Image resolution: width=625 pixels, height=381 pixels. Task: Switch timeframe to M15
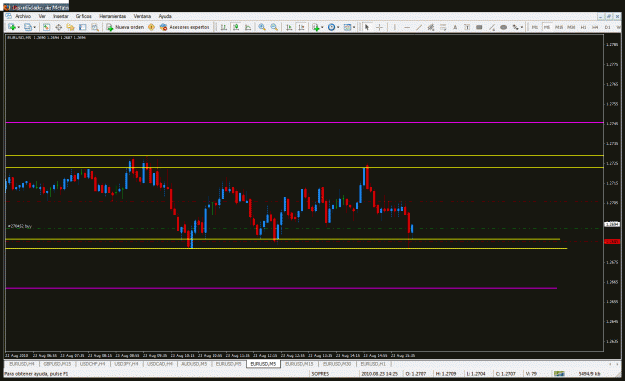point(559,27)
